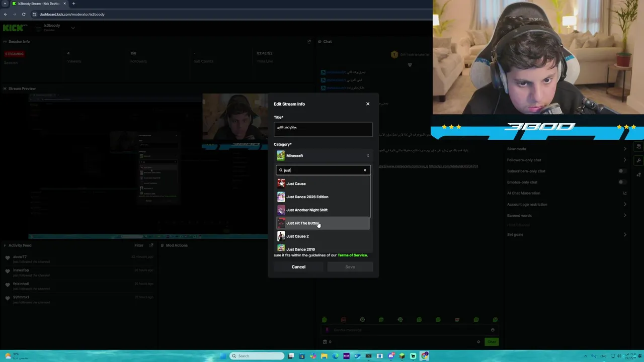Viewport: 644px width, 362px height.
Task: Open the Instagram link in chat
Action: click(x=403, y=166)
